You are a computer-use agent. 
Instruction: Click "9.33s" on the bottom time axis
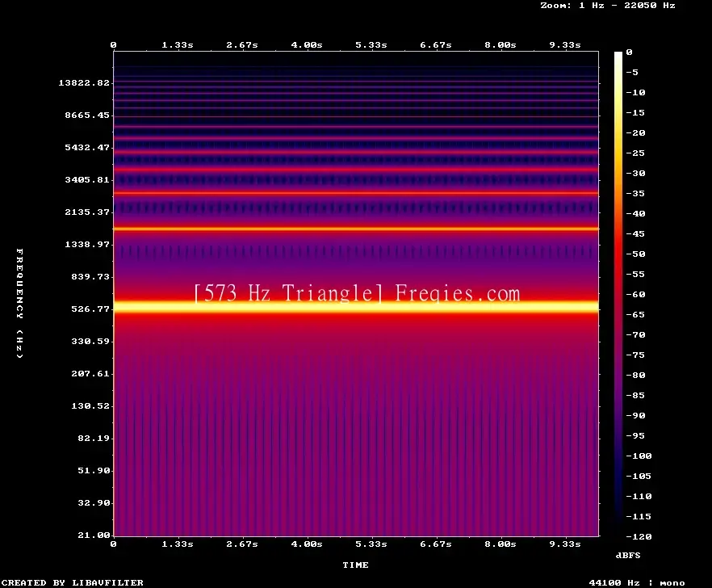tap(565, 544)
